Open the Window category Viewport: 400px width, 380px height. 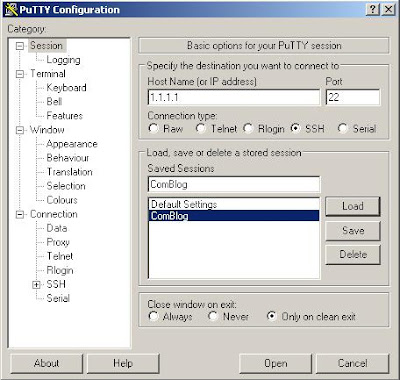(47, 130)
